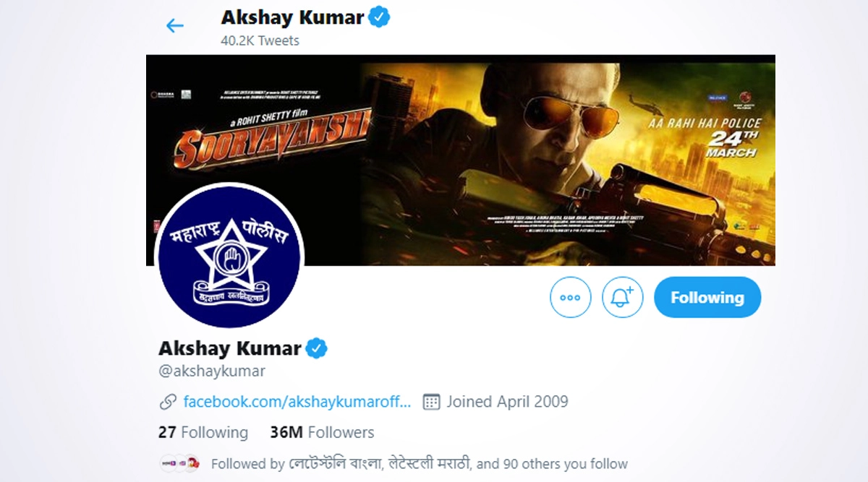Screen dimensions: 868x482
Task: Click the 40.2K Tweets count
Action: click(260, 40)
